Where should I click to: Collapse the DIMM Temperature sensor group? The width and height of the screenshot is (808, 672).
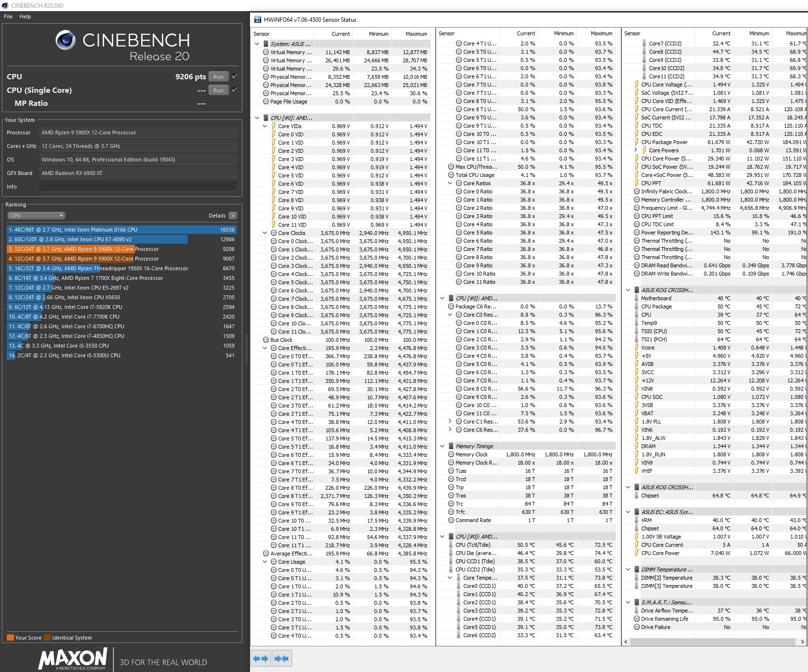click(x=628, y=570)
